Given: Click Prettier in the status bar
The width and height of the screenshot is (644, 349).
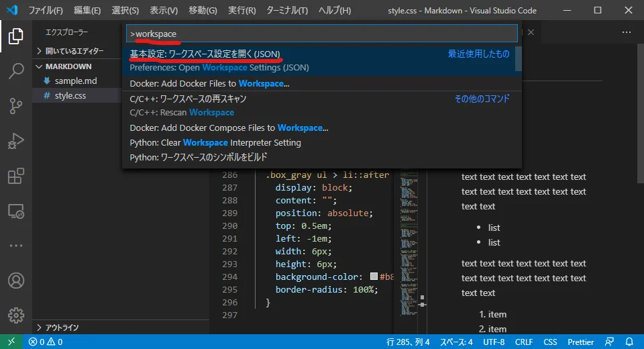Looking at the screenshot, I should [x=581, y=342].
